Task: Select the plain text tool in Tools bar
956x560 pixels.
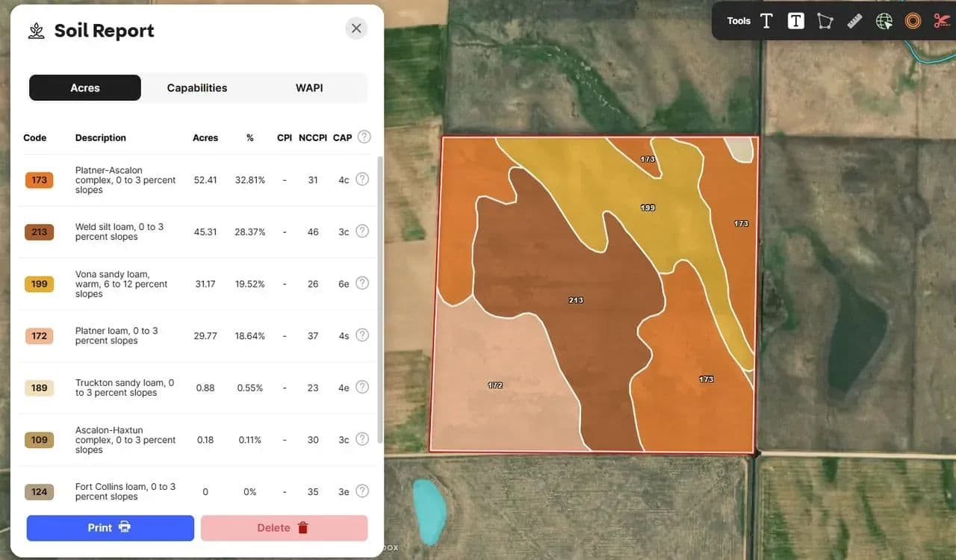Action: [x=766, y=21]
